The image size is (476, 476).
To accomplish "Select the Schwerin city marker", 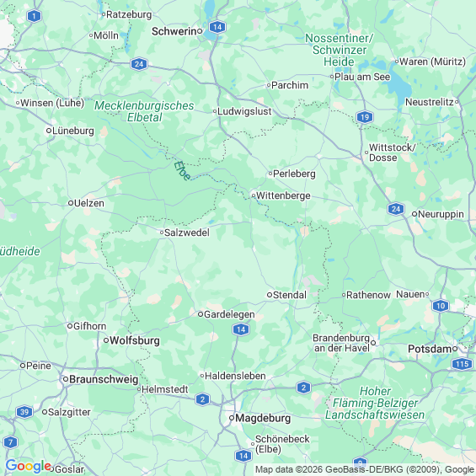I will tap(200, 31).
